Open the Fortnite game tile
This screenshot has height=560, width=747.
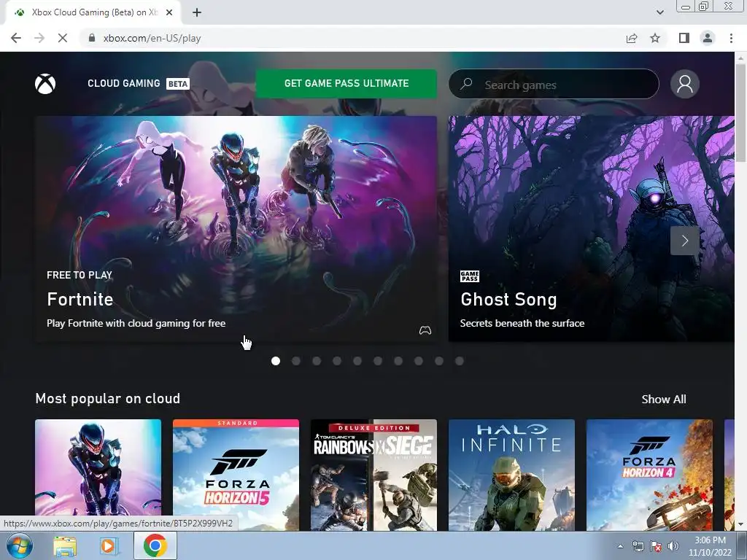[x=98, y=475]
